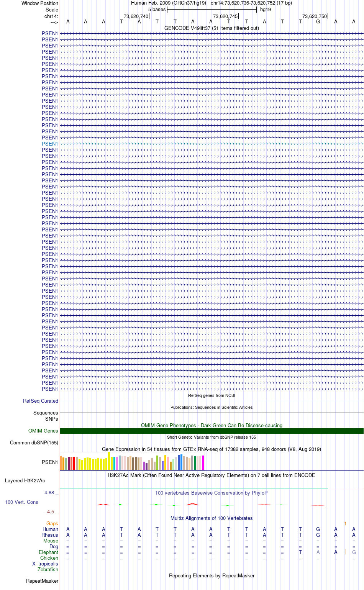Open the Layered H3K27Ac track label

point(25,480)
